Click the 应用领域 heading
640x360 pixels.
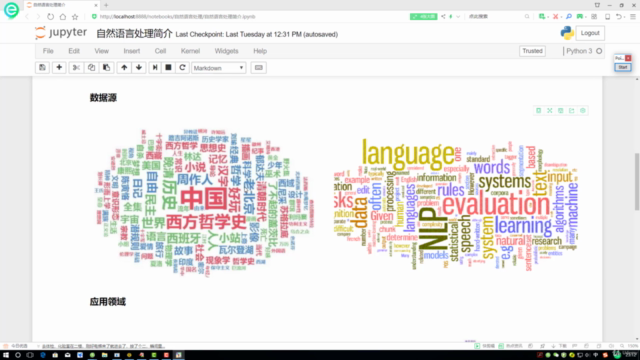coord(108,302)
